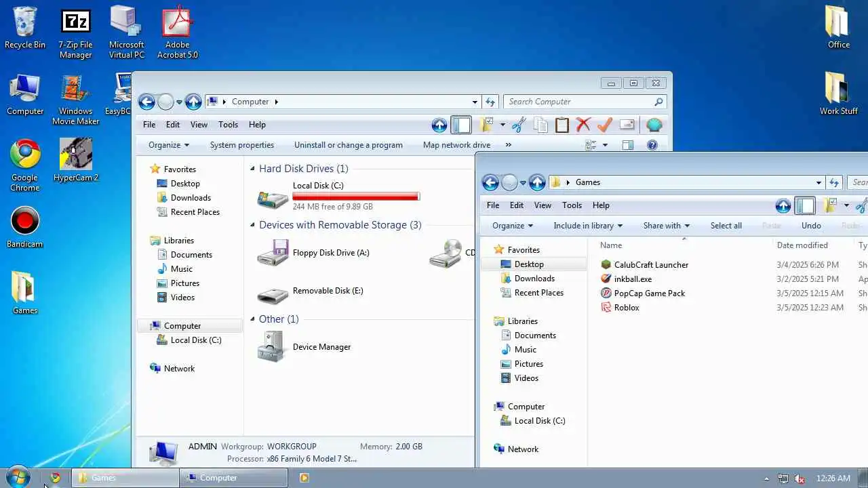Open File menu in Games window
This screenshot has width=868, height=488.
493,205
